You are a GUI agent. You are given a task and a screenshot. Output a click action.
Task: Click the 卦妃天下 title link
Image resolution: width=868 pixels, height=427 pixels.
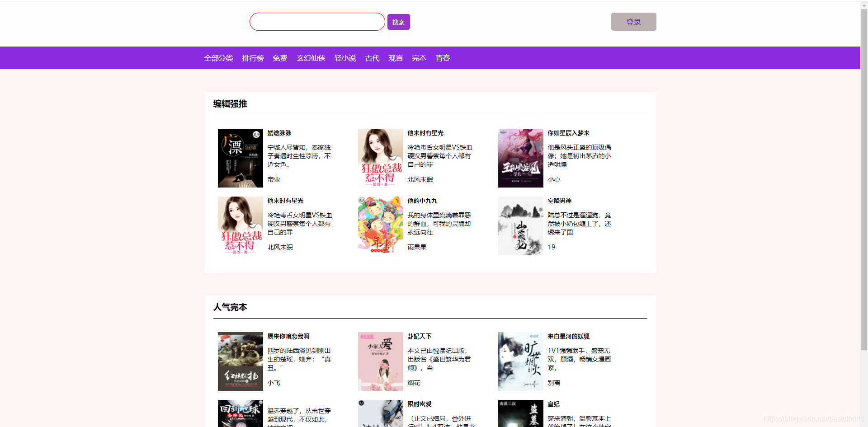pyautogui.click(x=420, y=336)
